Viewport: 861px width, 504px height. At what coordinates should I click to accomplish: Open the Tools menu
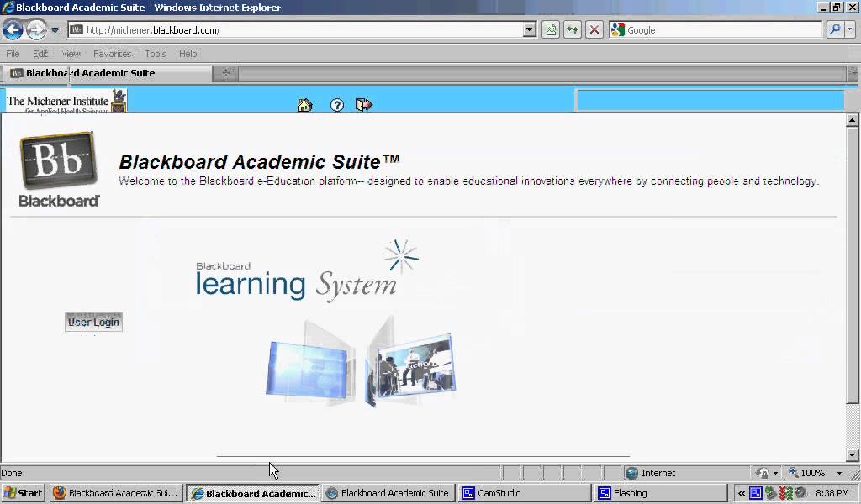point(156,54)
